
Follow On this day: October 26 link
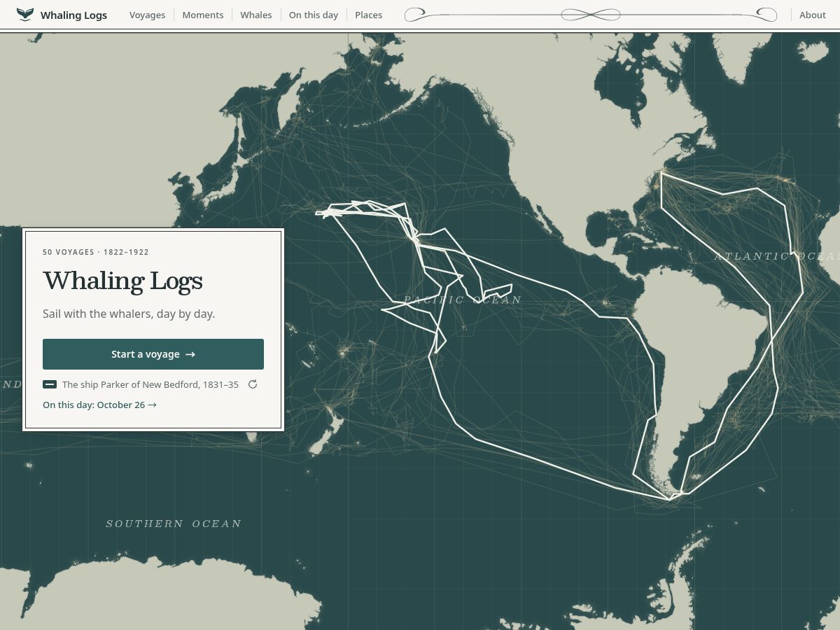coord(99,405)
